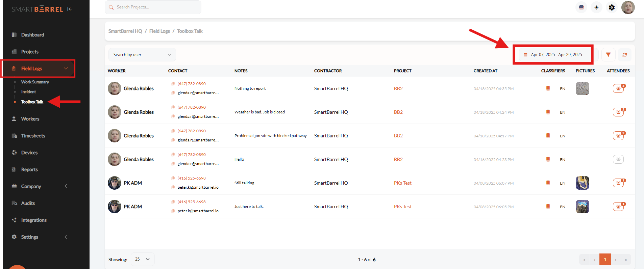Open Audits in the sidebar
This screenshot has width=644, height=269.
tap(28, 203)
